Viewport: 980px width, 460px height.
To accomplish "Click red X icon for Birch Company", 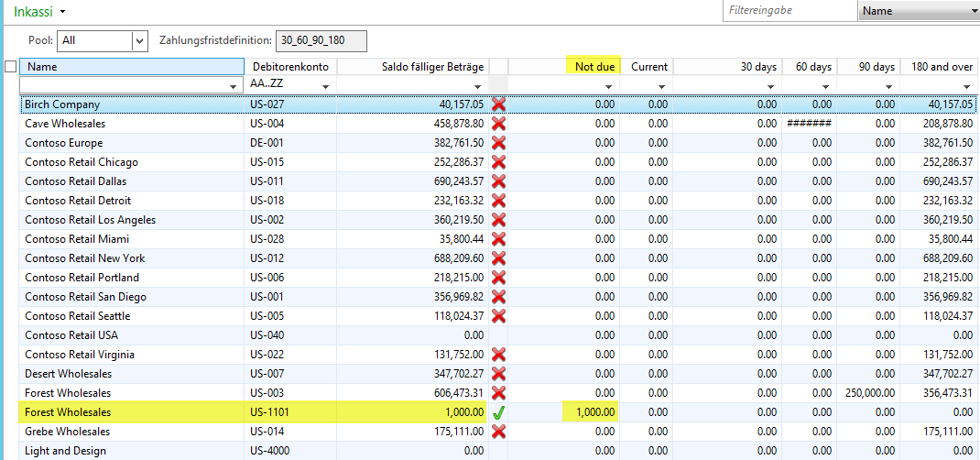I will tap(498, 104).
